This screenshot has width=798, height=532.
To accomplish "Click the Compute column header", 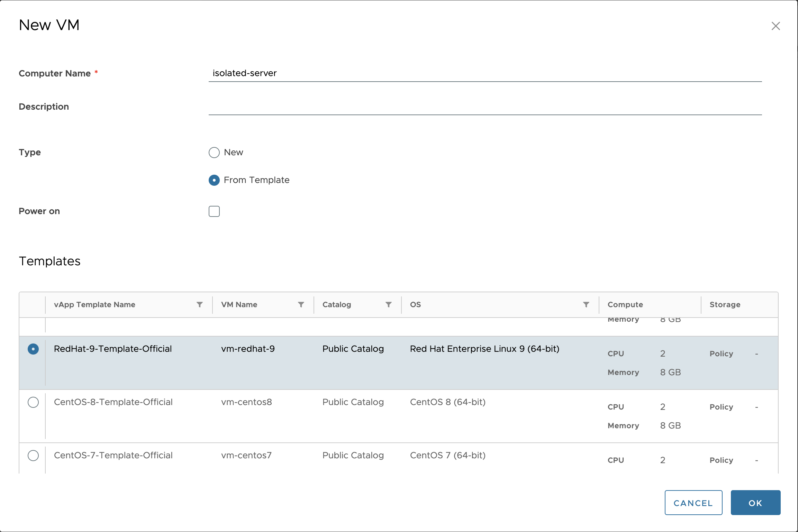I will click(625, 304).
